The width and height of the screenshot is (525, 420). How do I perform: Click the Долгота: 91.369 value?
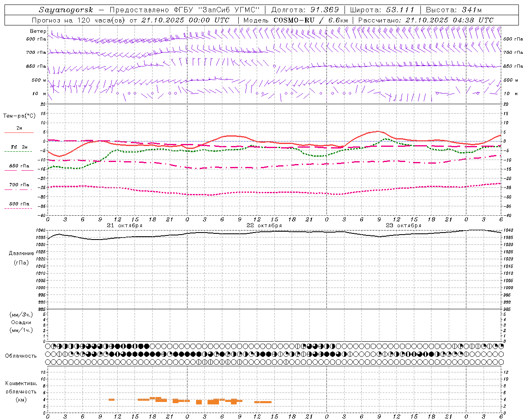point(305,10)
